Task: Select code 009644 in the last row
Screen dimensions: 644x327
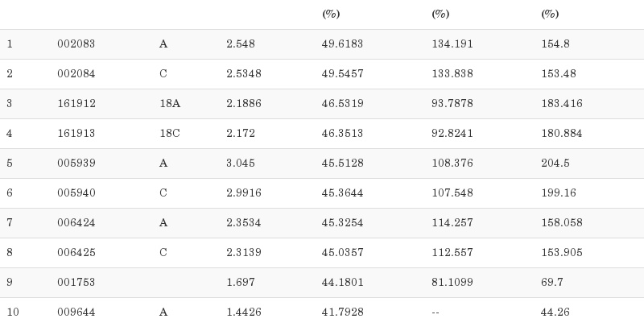Action: click(x=76, y=313)
